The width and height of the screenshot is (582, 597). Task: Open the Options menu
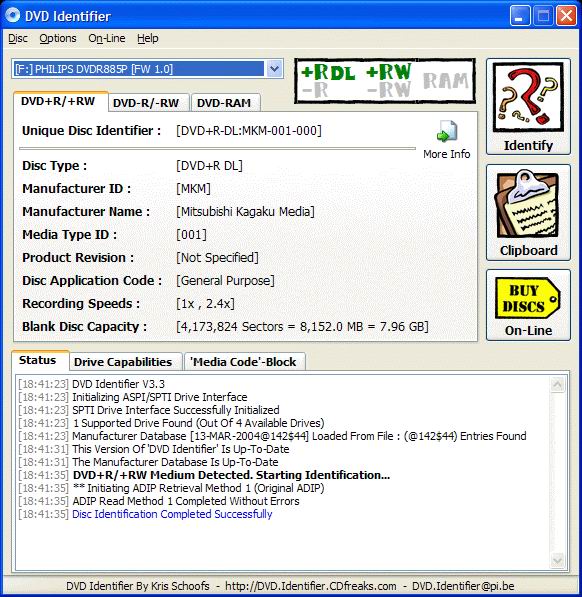pyautogui.click(x=58, y=38)
